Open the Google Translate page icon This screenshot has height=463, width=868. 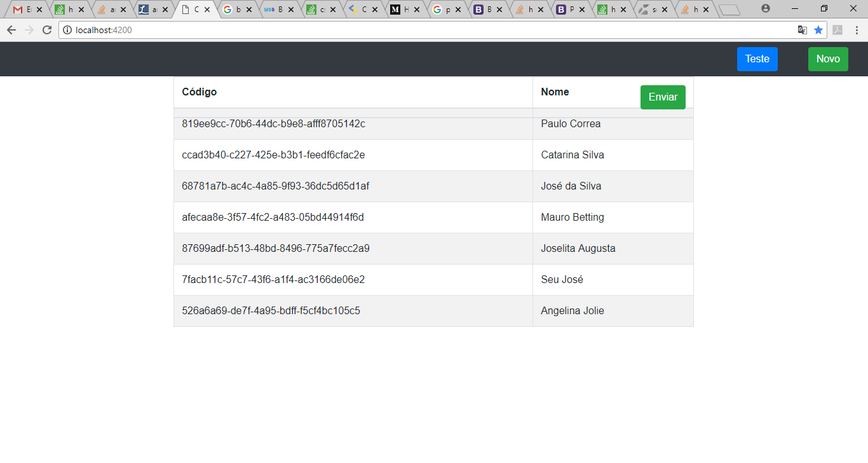tap(803, 30)
